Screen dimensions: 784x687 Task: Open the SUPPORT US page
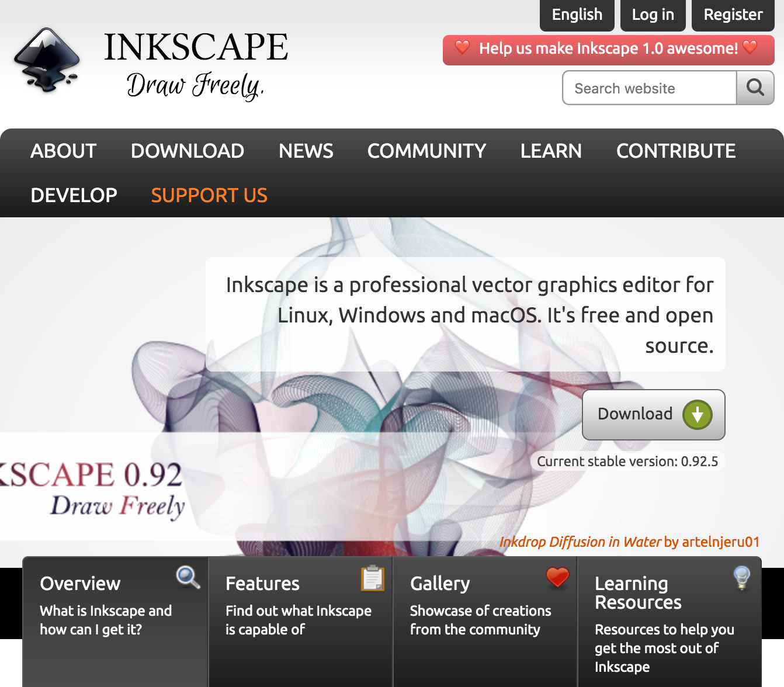point(209,195)
